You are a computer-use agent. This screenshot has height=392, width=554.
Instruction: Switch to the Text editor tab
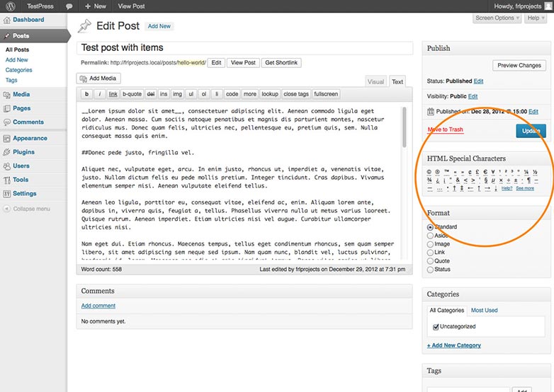click(x=397, y=82)
